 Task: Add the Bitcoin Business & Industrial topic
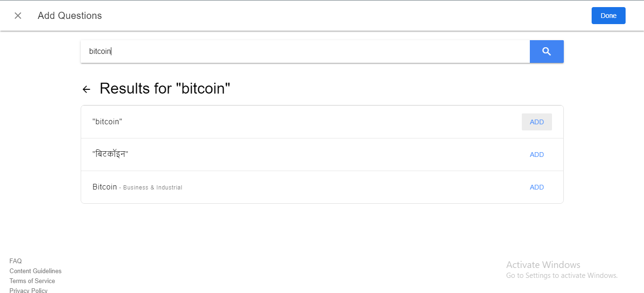pyautogui.click(x=536, y=187)
